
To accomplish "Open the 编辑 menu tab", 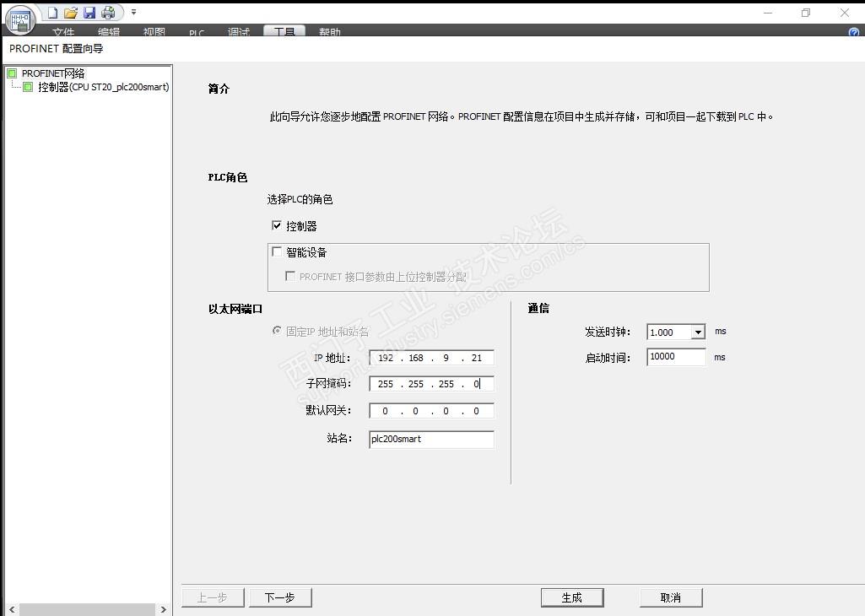I will (109, 32).
